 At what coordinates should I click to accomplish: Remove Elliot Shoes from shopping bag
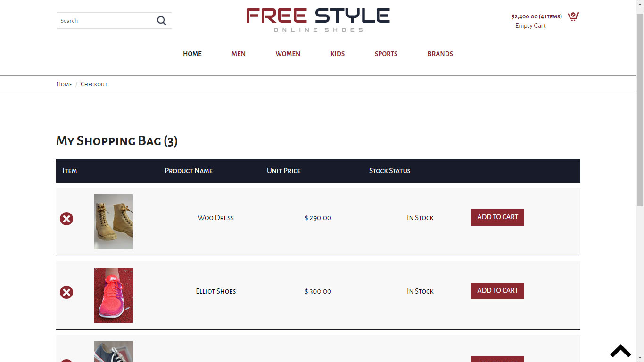pyautogui.click(x=66, y=292)
